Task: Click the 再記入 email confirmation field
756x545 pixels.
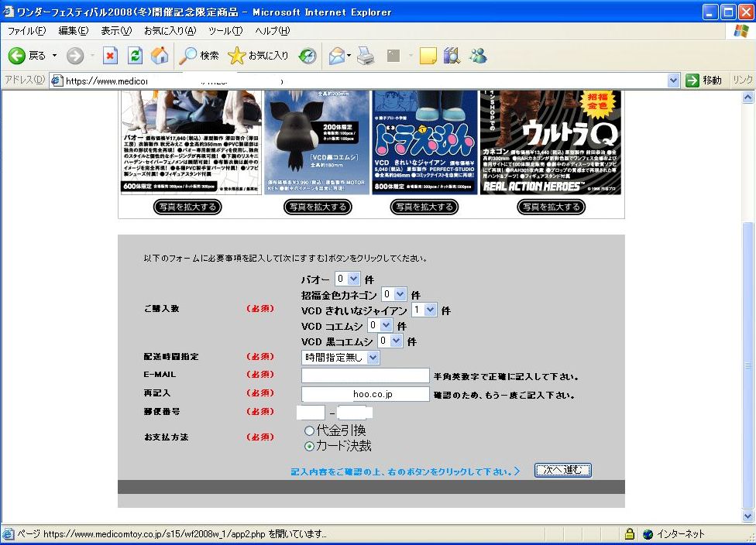Action: pos(366,394)
